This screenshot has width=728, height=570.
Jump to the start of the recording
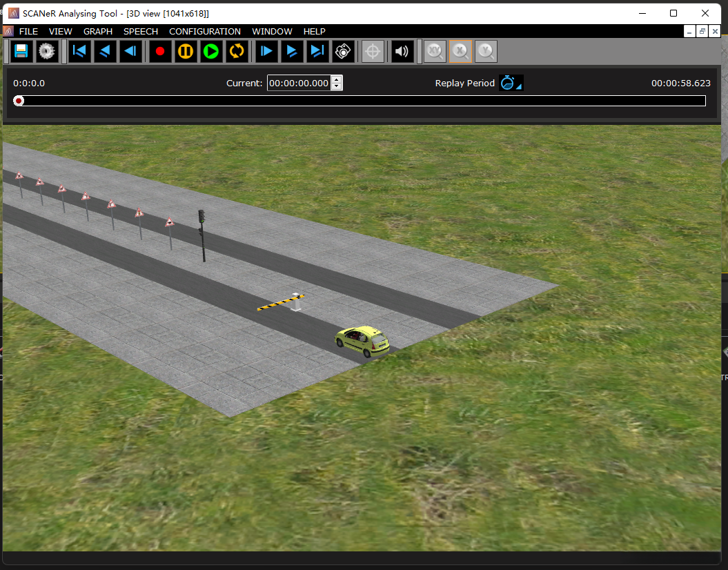[x=79, y=51]
